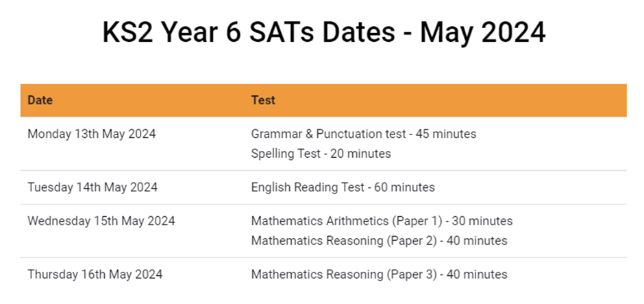This screenshot has height=304, width=644.
Task: Click the Mathematics Reasoning (Paper 2) line
Action: (379, 241)
